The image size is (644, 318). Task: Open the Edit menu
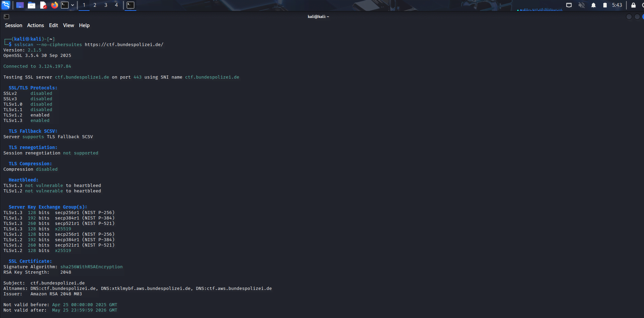coord(54,25)
